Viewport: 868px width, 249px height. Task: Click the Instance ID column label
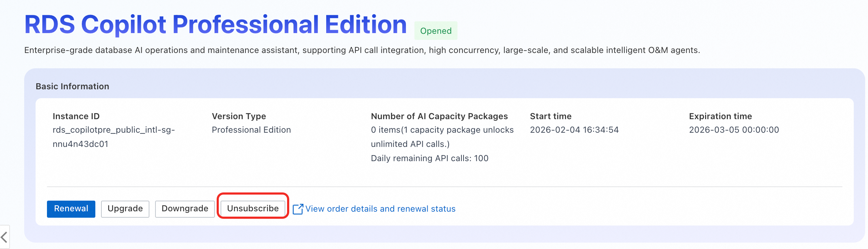click(x=76, y=116)
